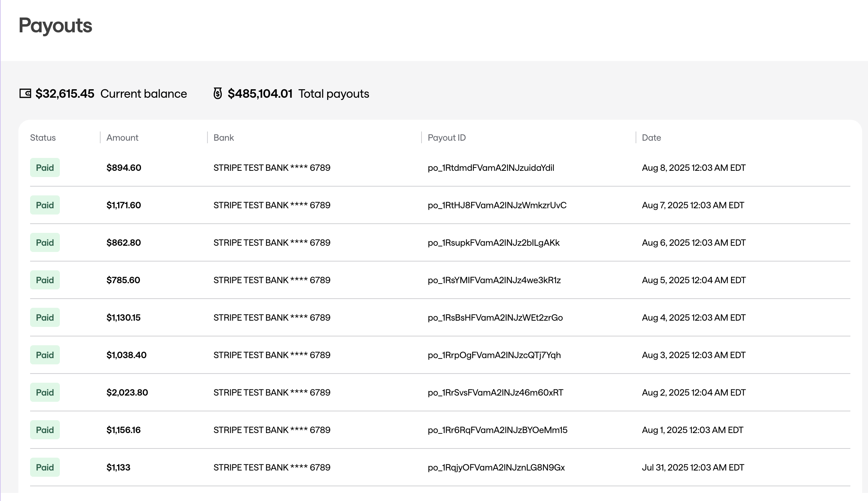Select payout ID po_1RtHJ8FVamA2INJzWmkzrUvC
The width and height of the screenshot is (868, 501).
(x=497, y=205)
